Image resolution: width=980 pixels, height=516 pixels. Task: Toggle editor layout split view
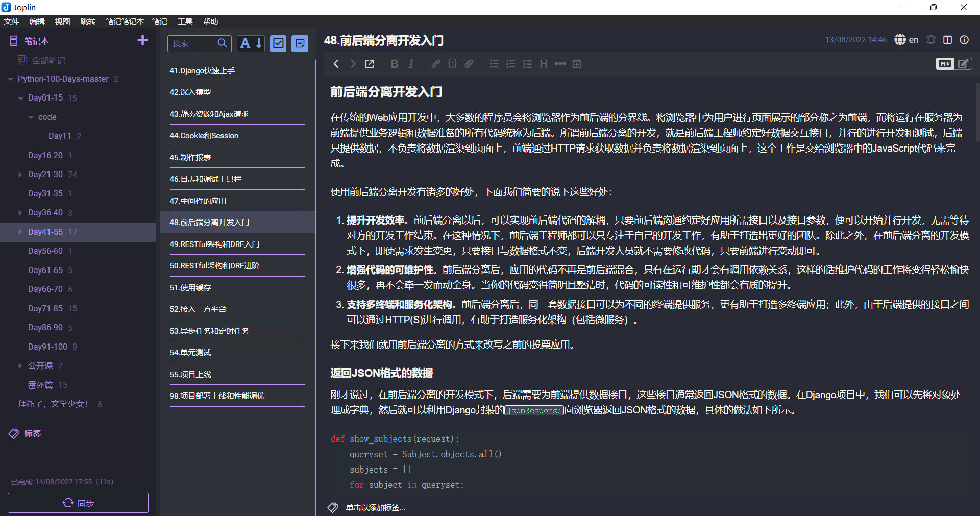click(948, 40)
